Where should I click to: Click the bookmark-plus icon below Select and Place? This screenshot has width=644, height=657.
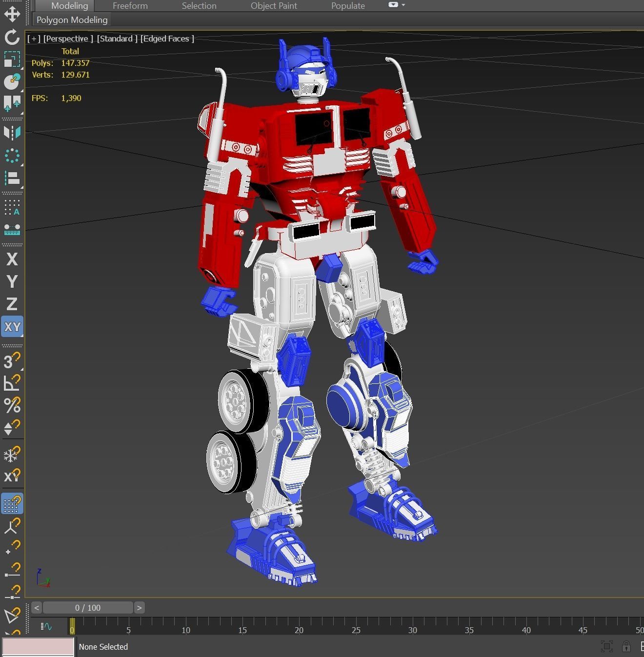(x=12, y=103)
